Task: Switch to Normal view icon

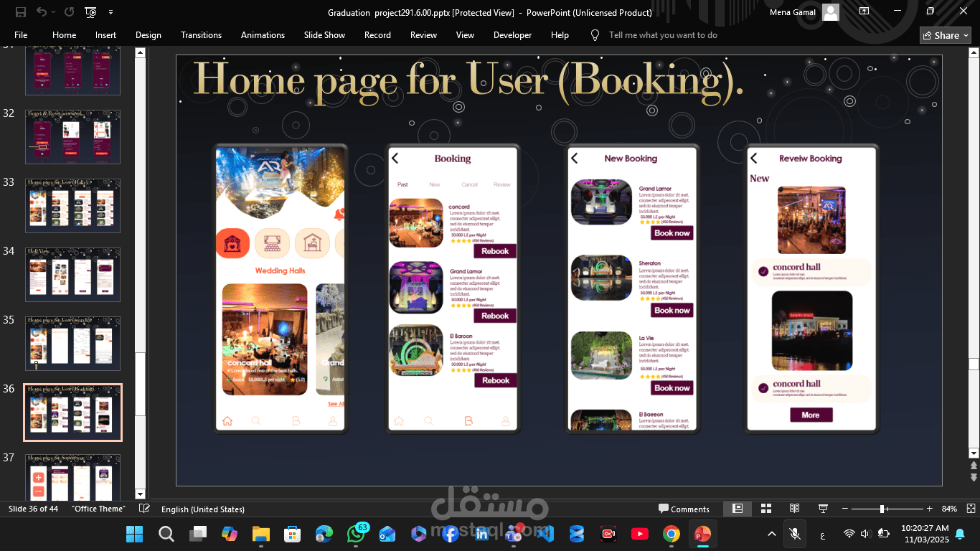Action: (738, 509)
